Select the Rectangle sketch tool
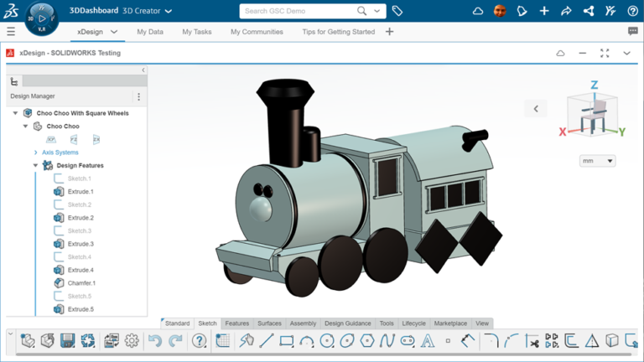644x362 pixels. (287, 341)
